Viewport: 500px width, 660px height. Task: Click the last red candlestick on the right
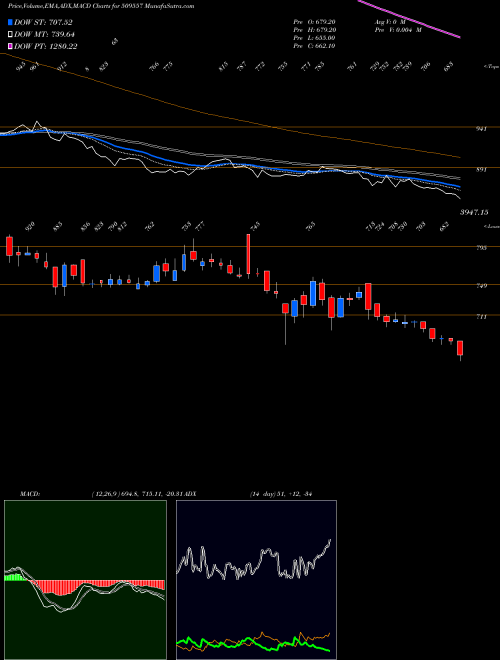[x=460, y=348]
